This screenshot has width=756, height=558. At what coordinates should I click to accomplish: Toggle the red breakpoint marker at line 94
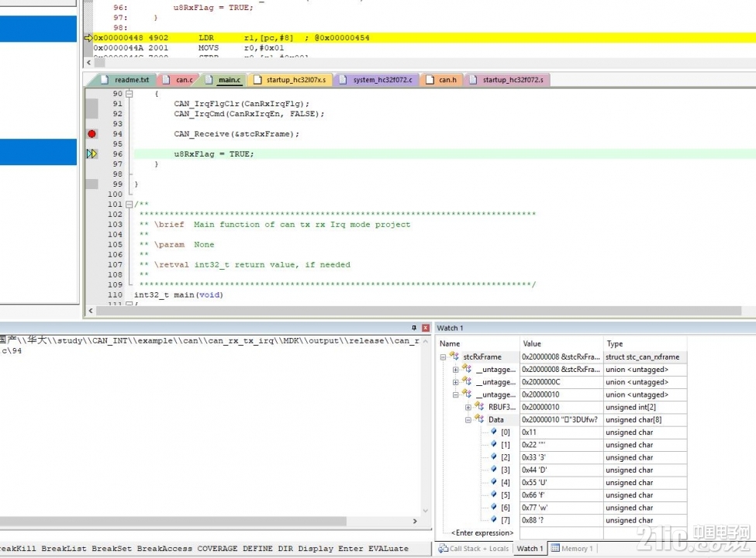pyautogui.click(x=91, y=134)
